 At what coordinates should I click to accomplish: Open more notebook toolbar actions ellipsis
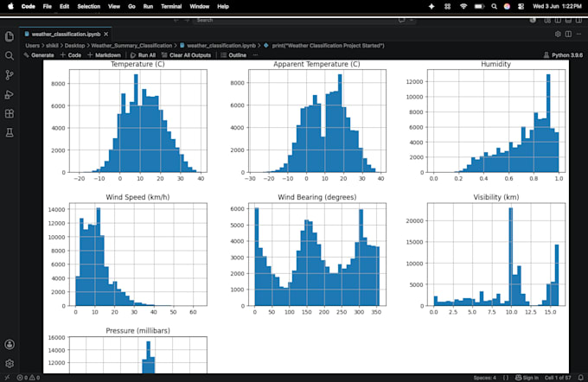pyautogui.click(x=255, y=55)
